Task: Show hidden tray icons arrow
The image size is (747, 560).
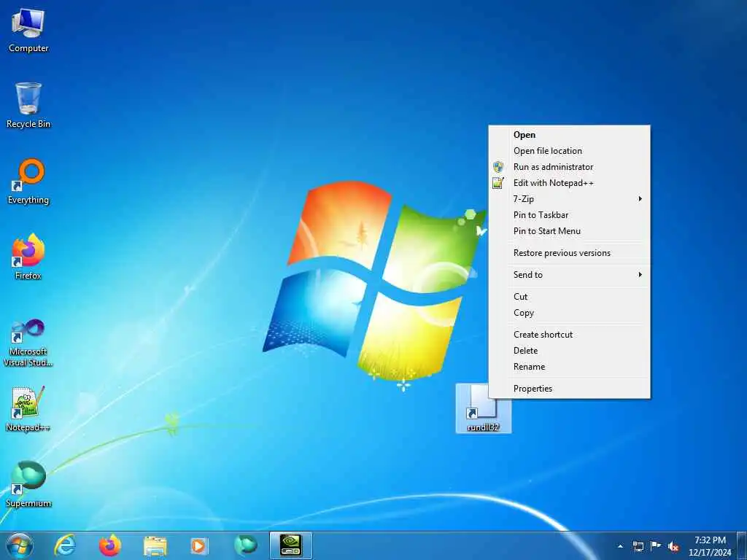Action: coord(620,546)
